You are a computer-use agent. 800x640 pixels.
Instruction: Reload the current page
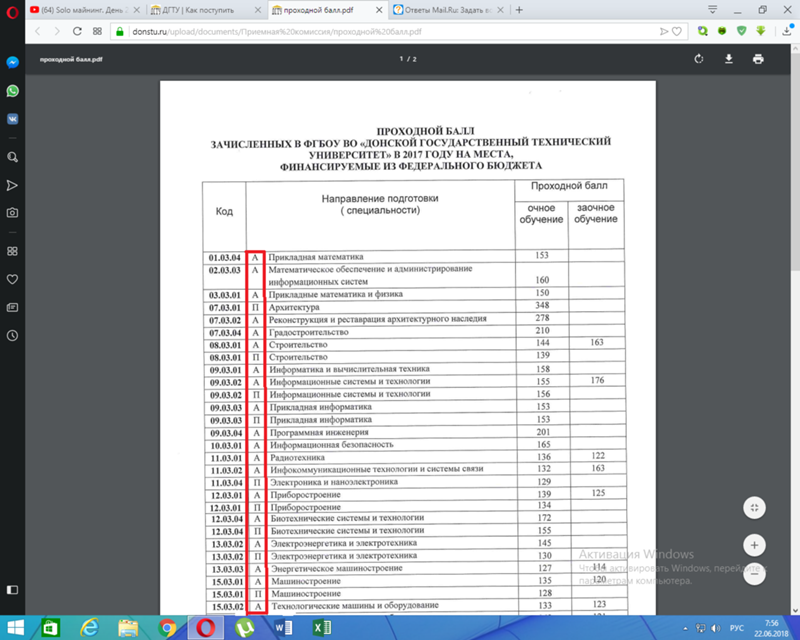coord(77,31)
